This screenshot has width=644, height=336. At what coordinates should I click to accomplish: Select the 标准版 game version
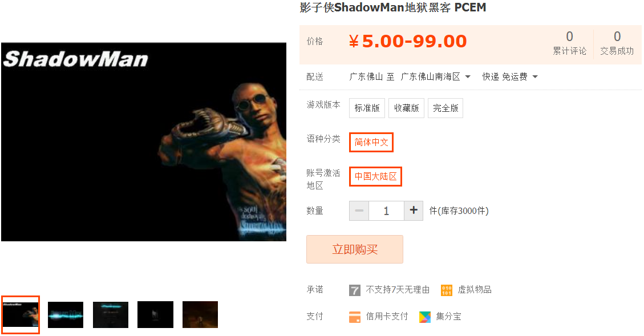click(367, 108)
